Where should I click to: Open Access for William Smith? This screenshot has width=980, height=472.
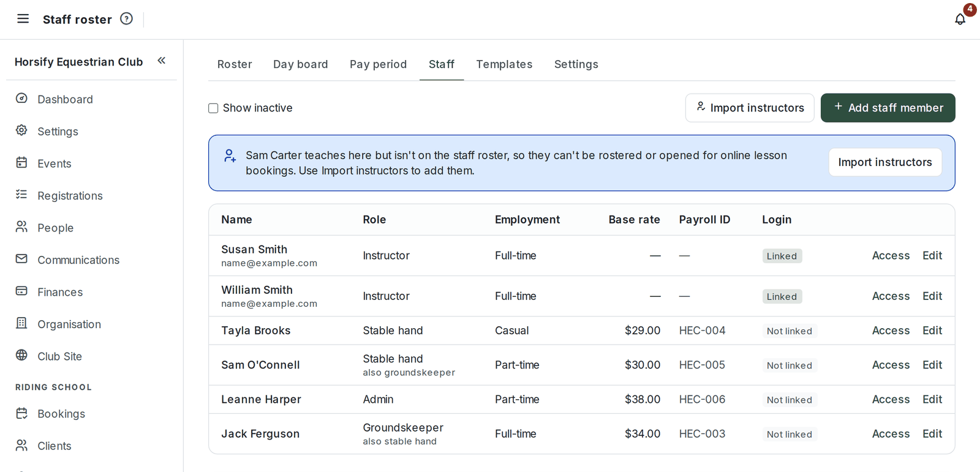pyautogui.click(x=891, y=296)
